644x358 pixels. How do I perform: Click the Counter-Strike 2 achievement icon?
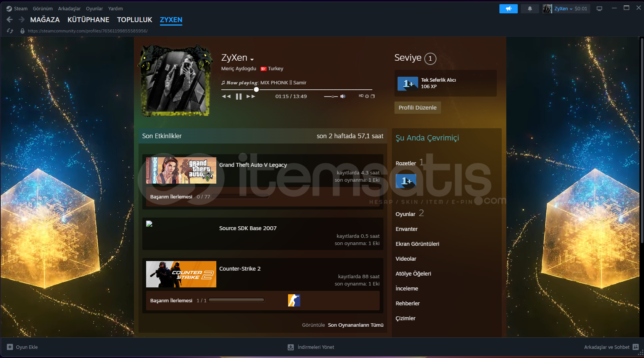pos(294,300)
